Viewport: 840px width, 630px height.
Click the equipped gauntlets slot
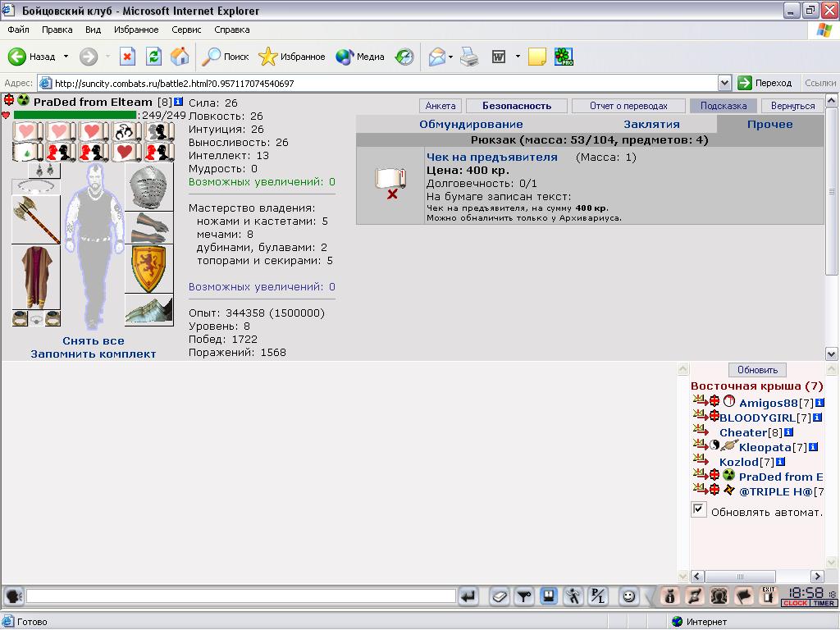pyautogui.click(x=149, y=228)
